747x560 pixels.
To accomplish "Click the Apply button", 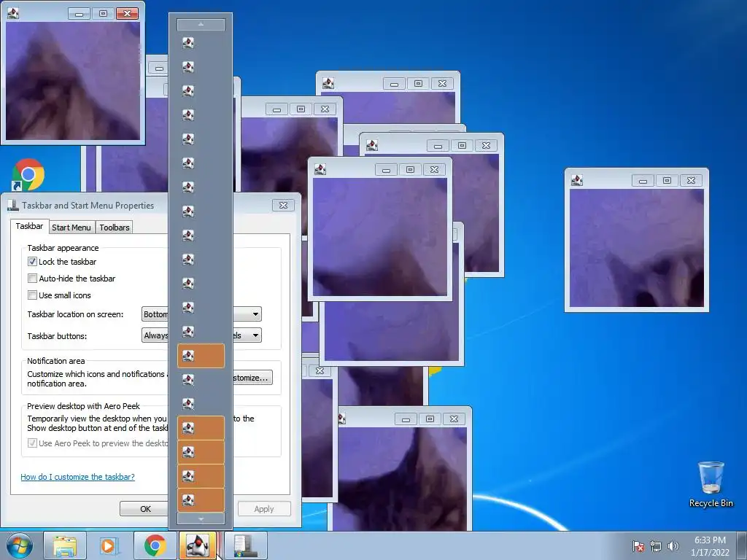I will click(264, 508).
